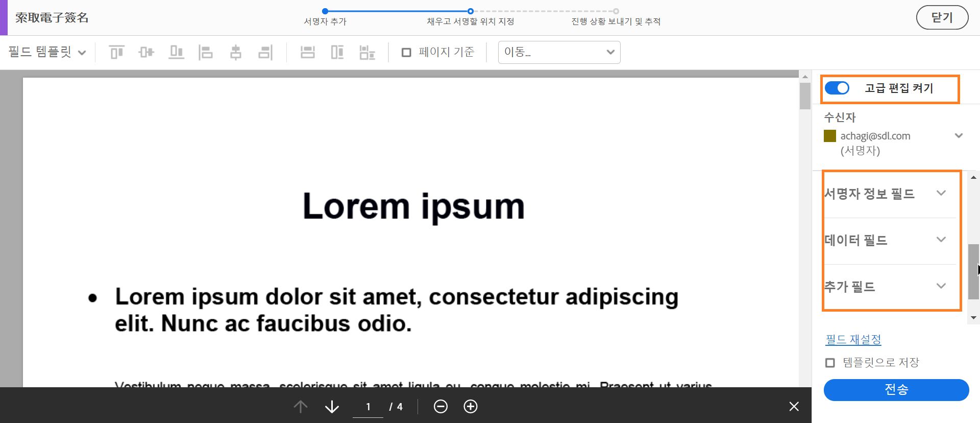Open the 이동... combo box
980x423 pixels.
click(559, 52)
